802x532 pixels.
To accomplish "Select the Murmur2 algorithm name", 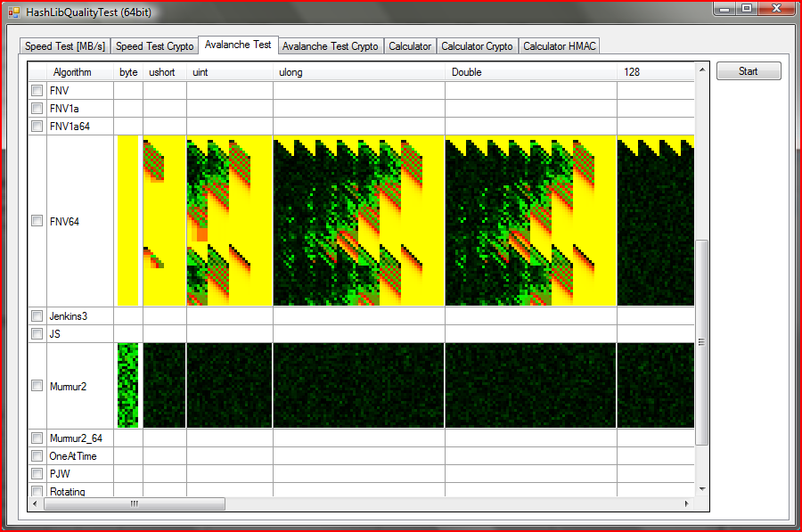I will pos(68,386).
